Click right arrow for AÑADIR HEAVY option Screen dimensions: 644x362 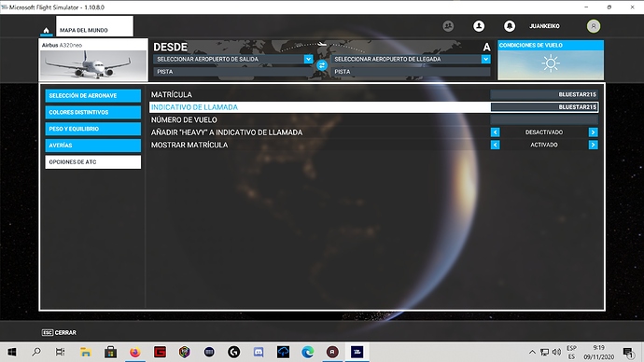593,132
